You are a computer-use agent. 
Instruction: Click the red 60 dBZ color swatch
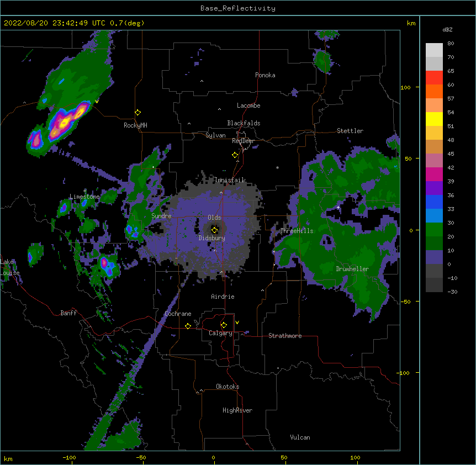tap(434, 77)
